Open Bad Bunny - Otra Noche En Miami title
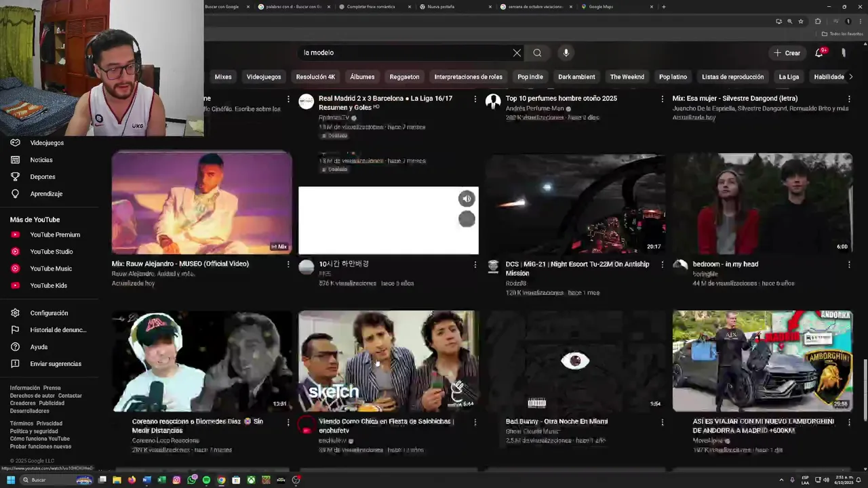Viewport: 868px width, 488px height. point(557,422)
